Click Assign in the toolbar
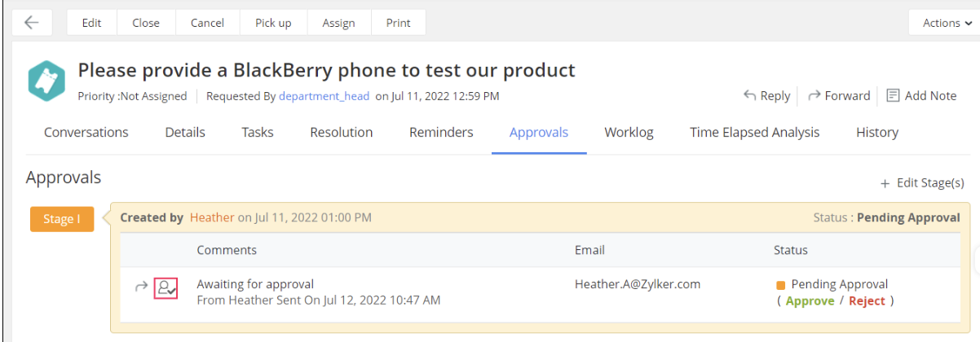Image resolution: width=980 pixels, height=342 pixels. click(x=338, y=23)
